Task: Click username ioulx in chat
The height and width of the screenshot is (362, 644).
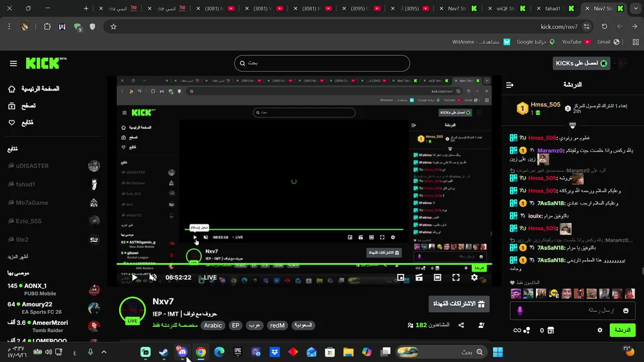Action: pyautogui.click(x=534, y=216)
